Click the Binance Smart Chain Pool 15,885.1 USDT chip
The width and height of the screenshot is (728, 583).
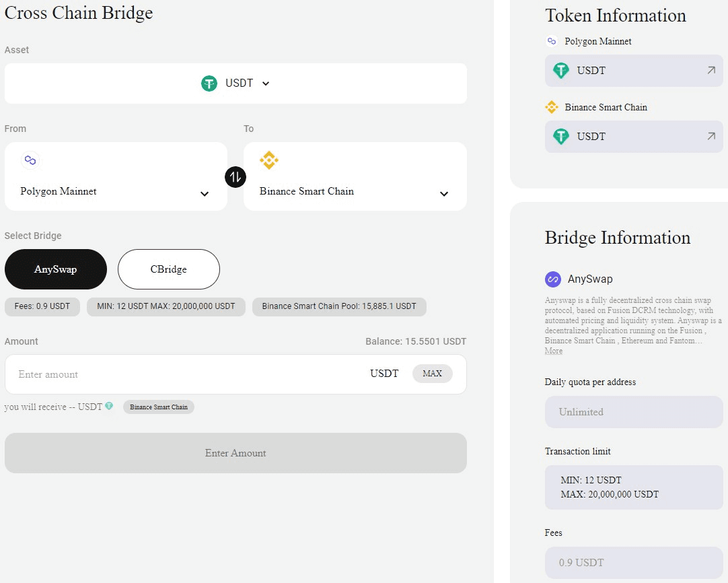(x=339, y=306)
